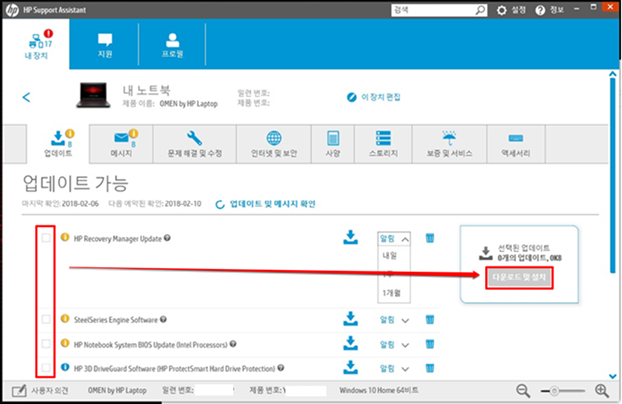This screenshot has width=622, height=404.
Task: Delete HP Recovery Manager Update entry
Action: [430, 238]
